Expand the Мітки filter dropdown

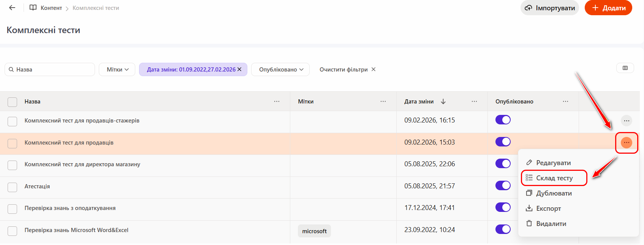[x=117, y=70]
